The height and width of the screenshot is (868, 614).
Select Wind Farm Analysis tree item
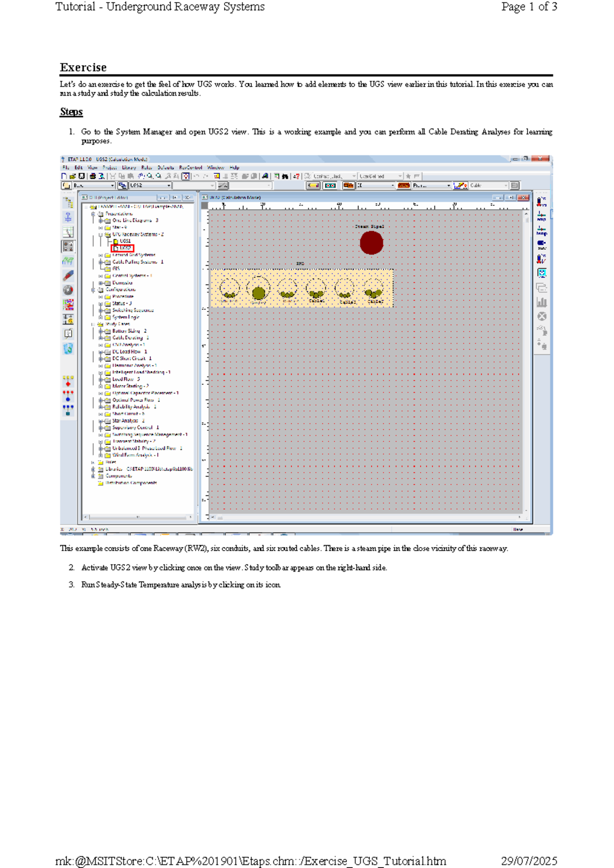click(136, 455)
